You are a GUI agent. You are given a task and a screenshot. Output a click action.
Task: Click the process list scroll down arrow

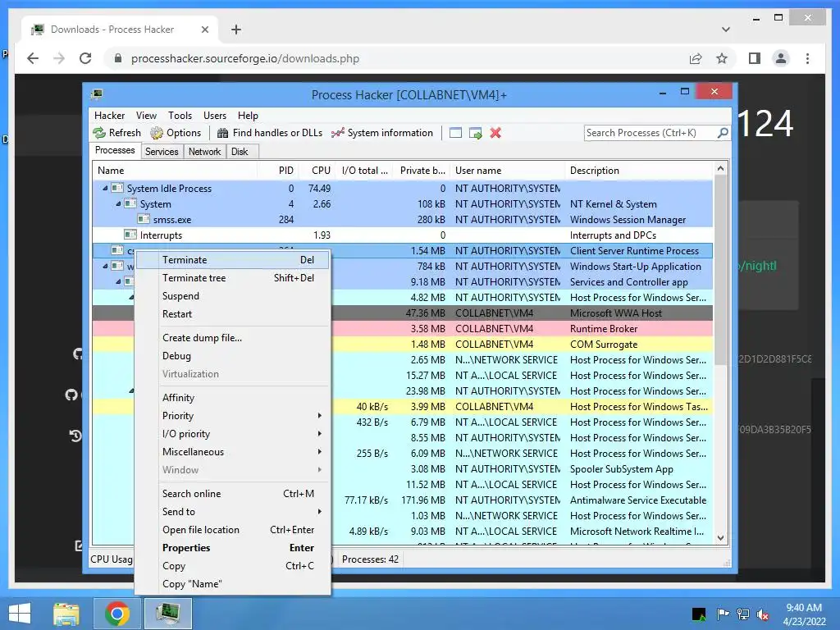coord(720,538)
